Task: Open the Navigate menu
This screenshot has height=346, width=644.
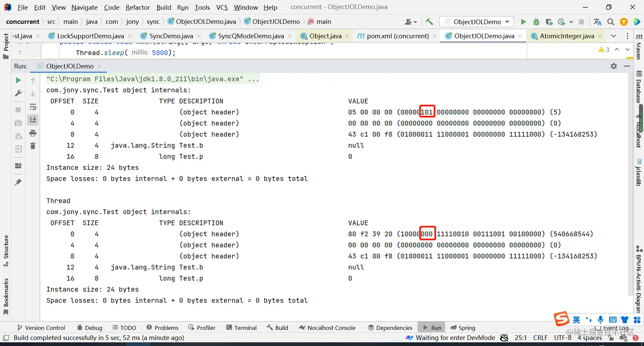Action: point(84,7)
